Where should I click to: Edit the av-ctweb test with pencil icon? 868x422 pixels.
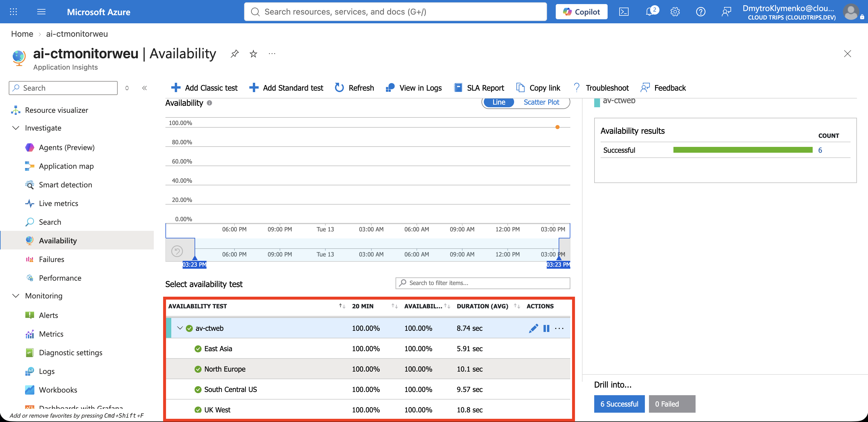pyautogui.click(x=533, y=328)
